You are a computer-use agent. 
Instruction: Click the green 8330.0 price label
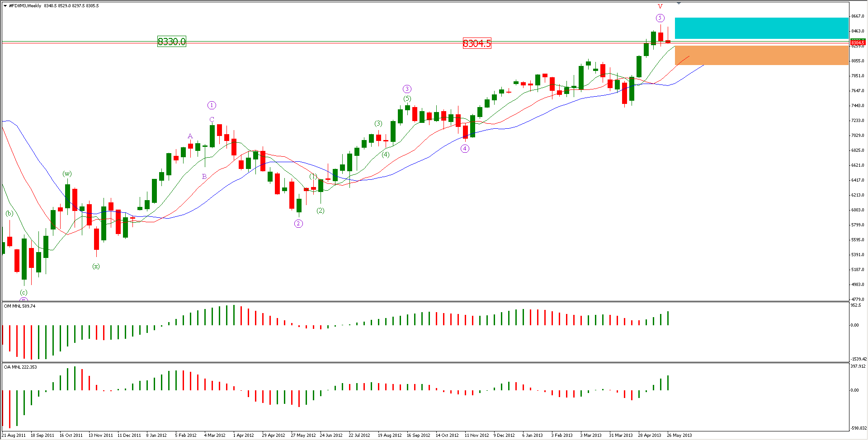pyautogui.click(x=171, y=42)
